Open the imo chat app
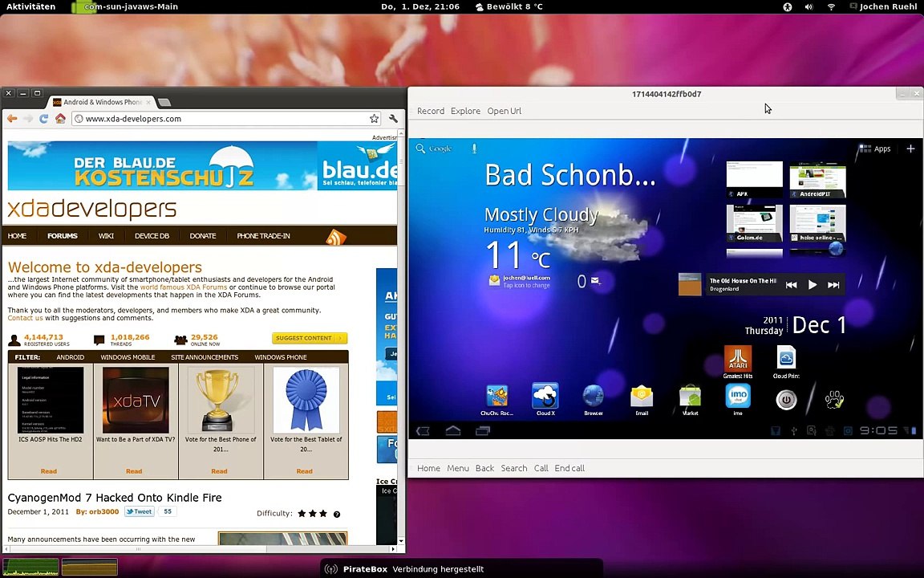This screenshot has height=578, width=924. coord(738,400)
